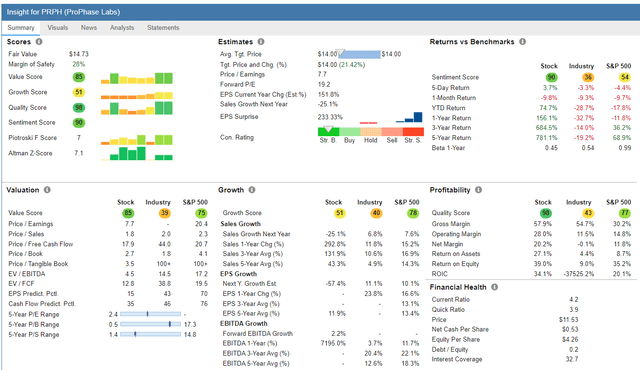Click the Avg. Tgt. Price range slider
Screen dimensions: 640x370
coord(359,54)
